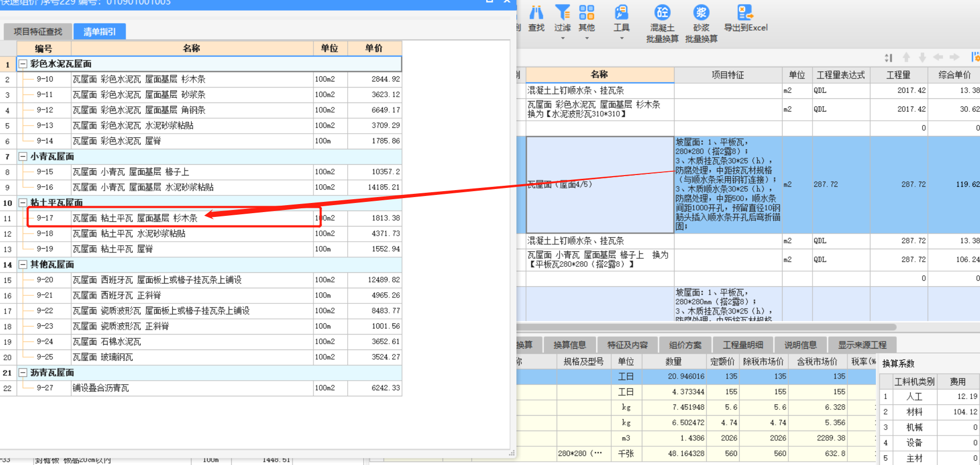The width and height of the screenshot is (980, 465).
Task: Click the 编号 column header in the dialog
Action: [x=44, y=48]
